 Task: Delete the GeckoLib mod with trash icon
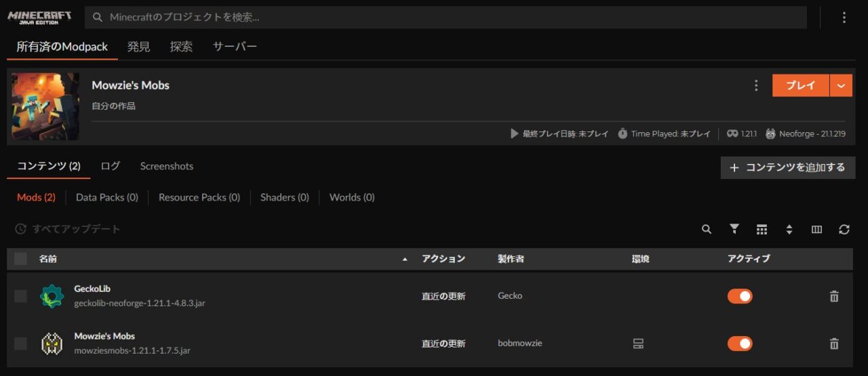click(x=834, y=296)
